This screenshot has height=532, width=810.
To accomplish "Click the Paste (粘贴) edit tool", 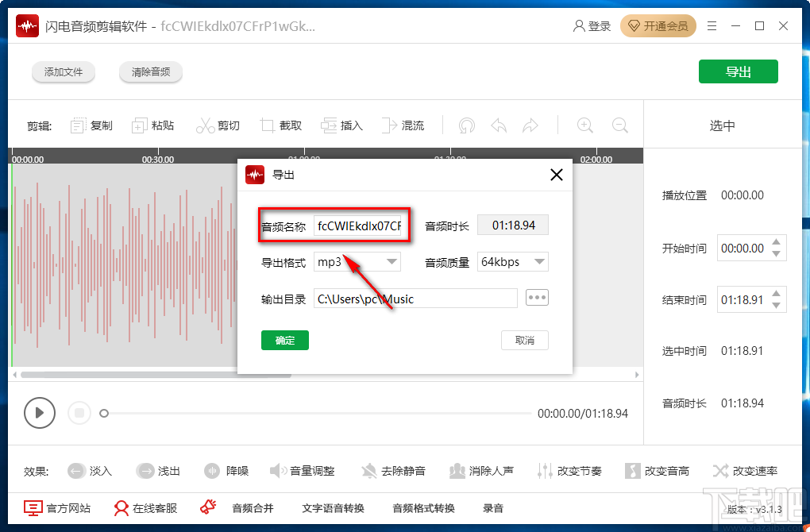I will coord(153,125).
